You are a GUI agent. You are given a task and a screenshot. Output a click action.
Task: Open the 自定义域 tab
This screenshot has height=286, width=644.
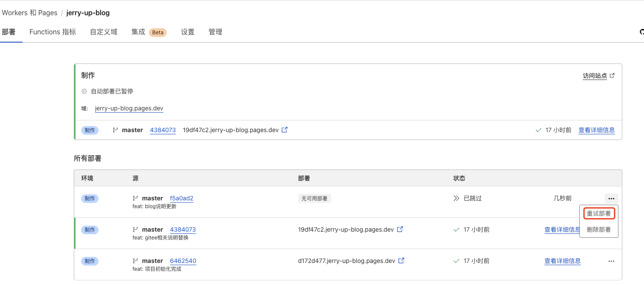pyautogui.click(x=104, y=32)
